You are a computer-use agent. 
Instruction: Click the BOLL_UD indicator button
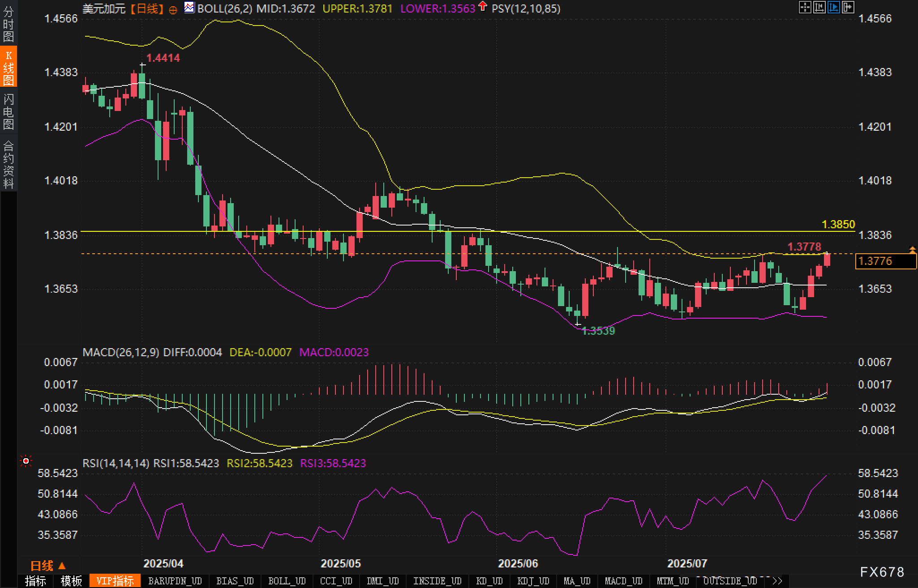[287, 581]
